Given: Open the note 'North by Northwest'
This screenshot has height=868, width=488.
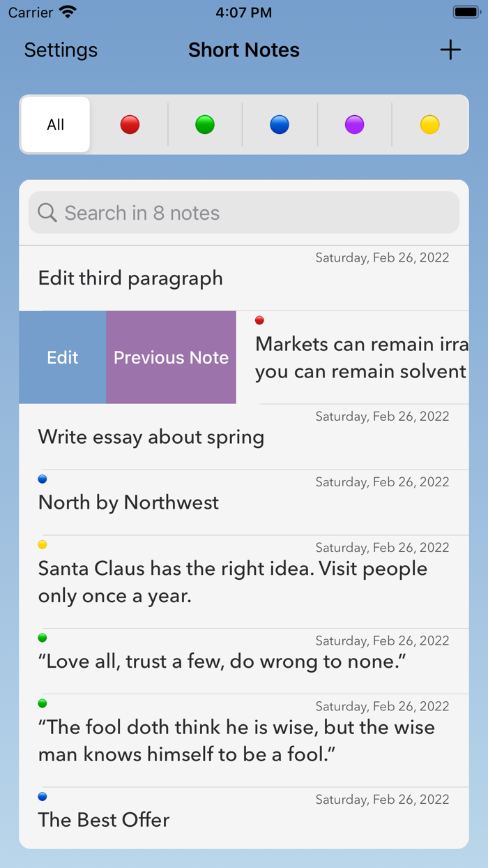Looking at the screenshot, I should pyautogui.click(x=128, y=502).
